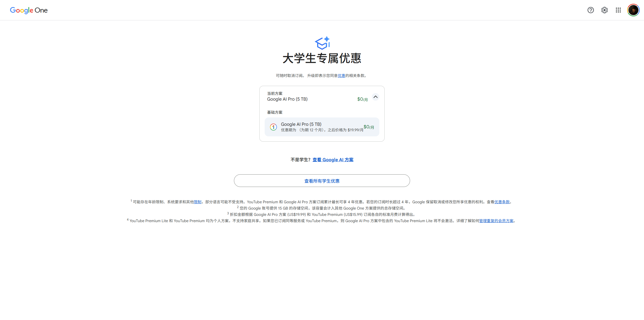Open the Google One home logo
This screenshot has width=644, height=320.
pos(29,10)
